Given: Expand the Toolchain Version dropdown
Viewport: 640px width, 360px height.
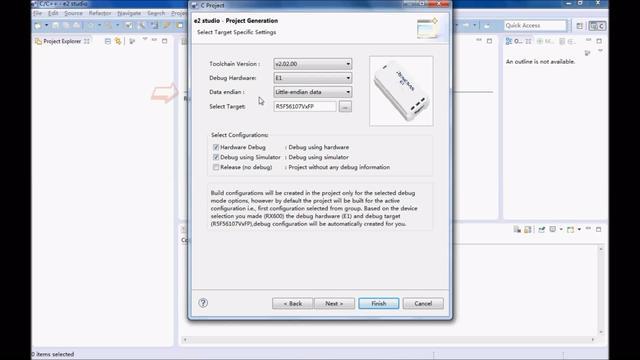Looking at the screenshot, I should pos(313,64).
